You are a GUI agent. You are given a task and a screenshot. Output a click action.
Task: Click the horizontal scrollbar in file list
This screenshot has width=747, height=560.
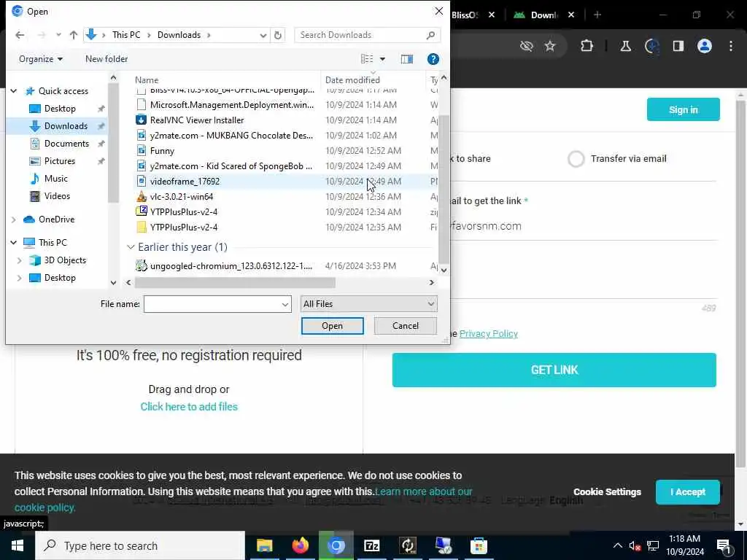pyautogui.click(x=235, y=283)
